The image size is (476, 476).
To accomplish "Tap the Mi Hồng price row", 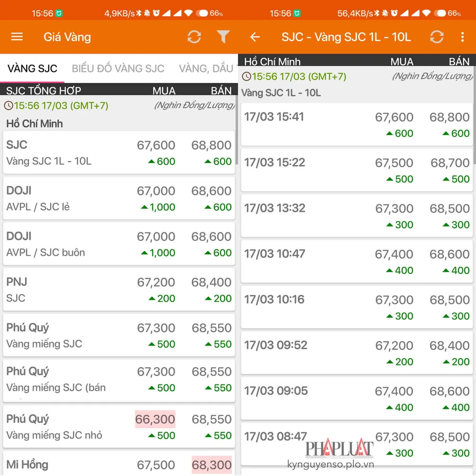I will [119, 464].
